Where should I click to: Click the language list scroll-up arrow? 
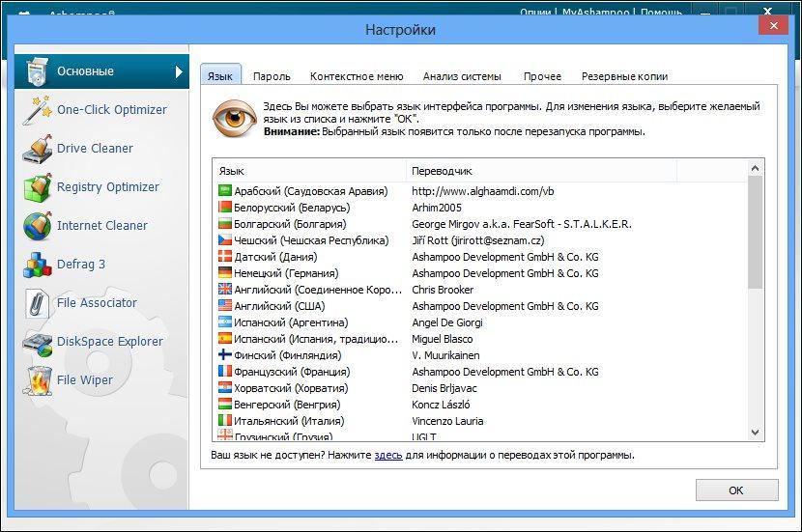755,168
